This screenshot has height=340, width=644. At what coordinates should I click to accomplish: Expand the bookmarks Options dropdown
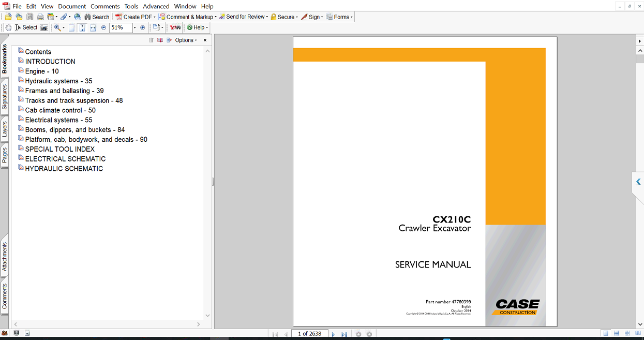point(187,40)
